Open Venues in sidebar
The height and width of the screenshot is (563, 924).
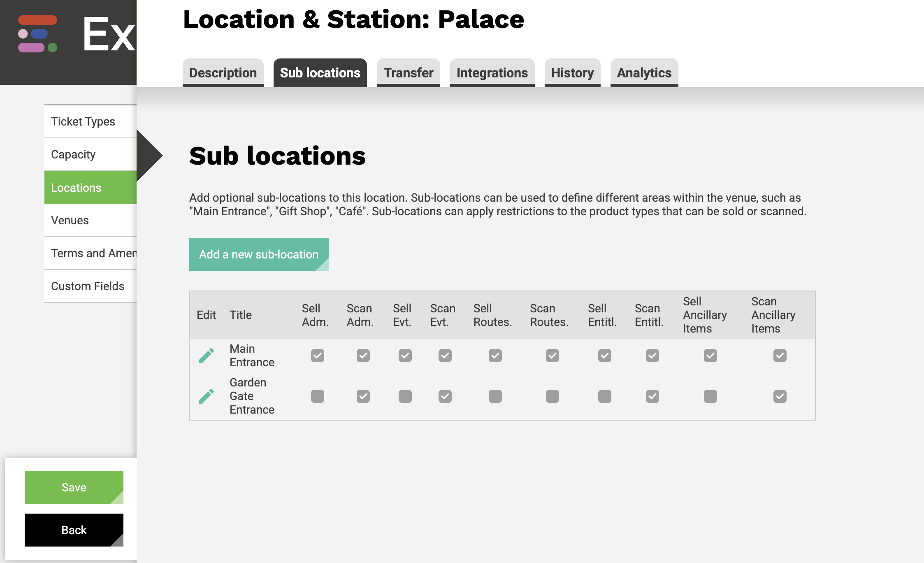pyautogui.click(x=91, y=220)
